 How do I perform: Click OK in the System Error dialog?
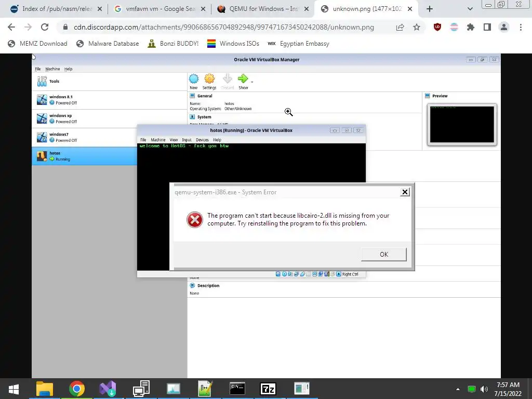pyautogui.click(x=384, y=255)
